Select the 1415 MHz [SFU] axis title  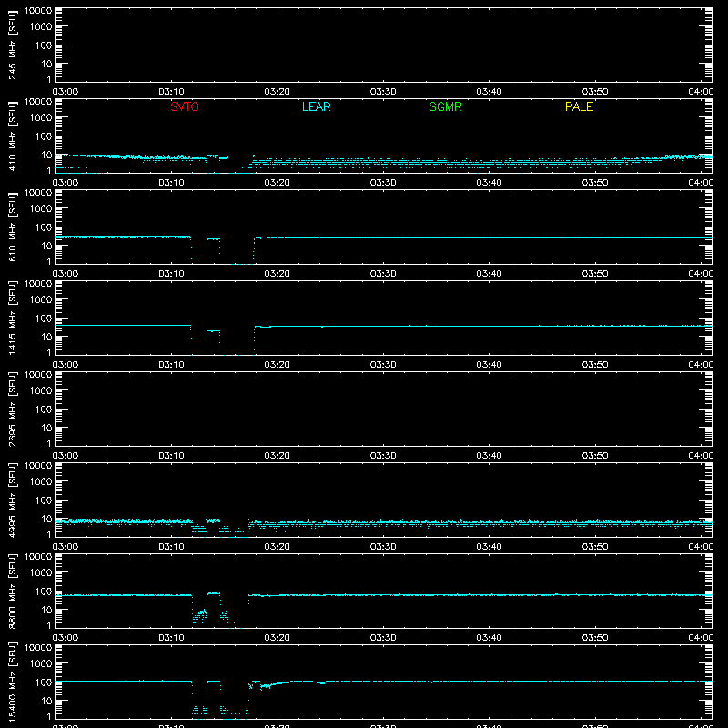pyautogui.click(x=12, y=318)
